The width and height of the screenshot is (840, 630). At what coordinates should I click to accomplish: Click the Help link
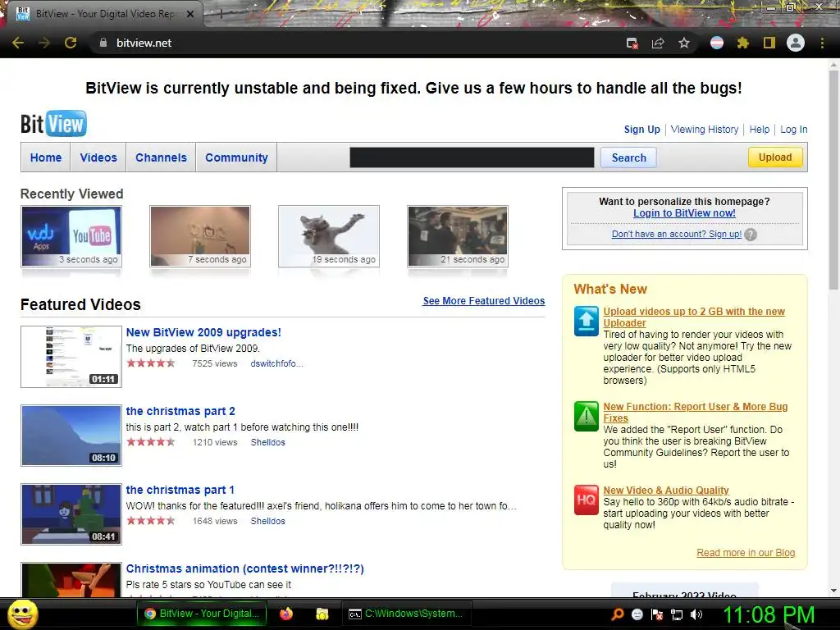[759, 129]
